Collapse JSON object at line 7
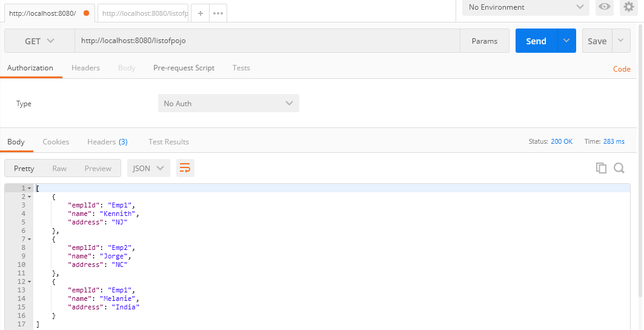This screenshot has width=644, height=330. pyautogui.click(x=29, y=239)
